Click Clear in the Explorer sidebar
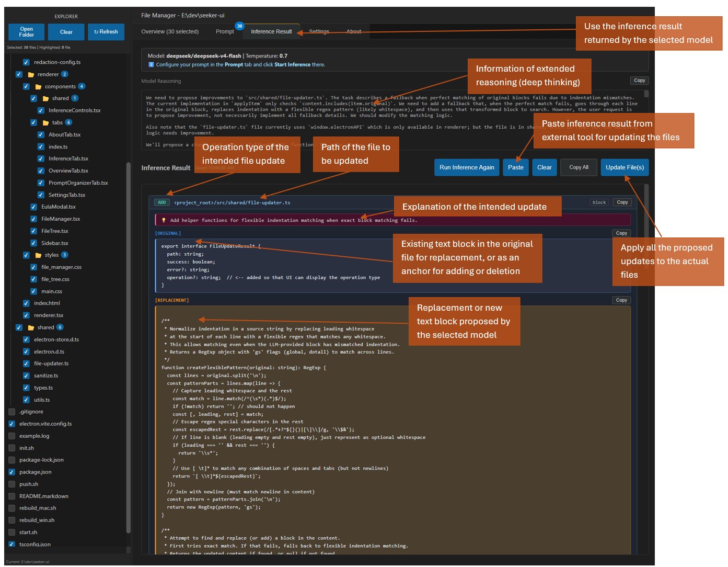This screenshot has width=728, height=567. click(66, 32)
